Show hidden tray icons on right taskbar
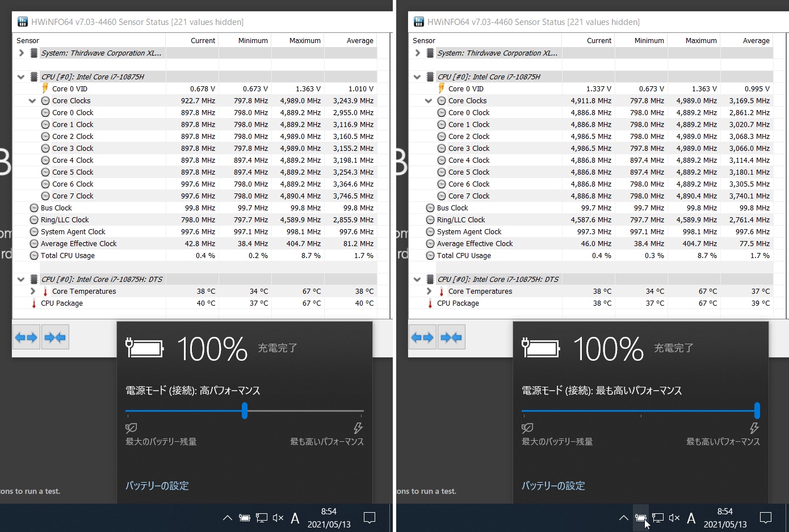 click(623, 518)
